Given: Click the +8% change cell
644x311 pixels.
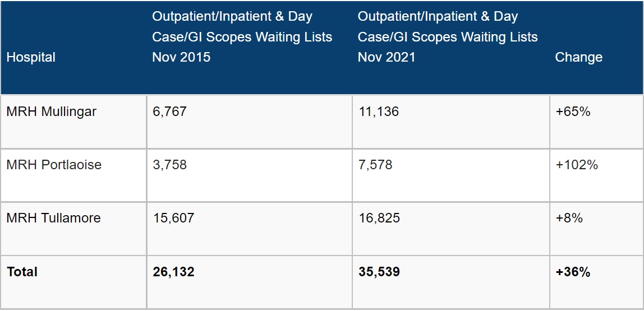Looking at the screenshot, I should tap(569, 218).
